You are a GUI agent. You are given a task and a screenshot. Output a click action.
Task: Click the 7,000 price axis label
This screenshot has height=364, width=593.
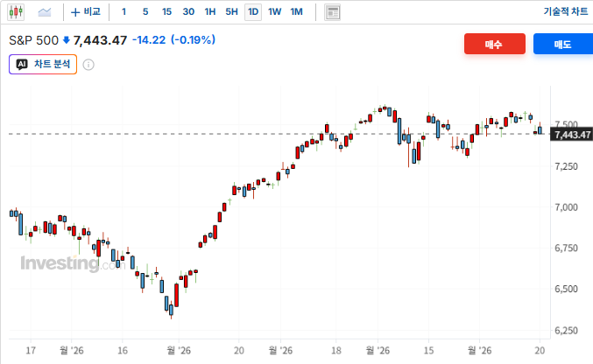tap(566, 207)
